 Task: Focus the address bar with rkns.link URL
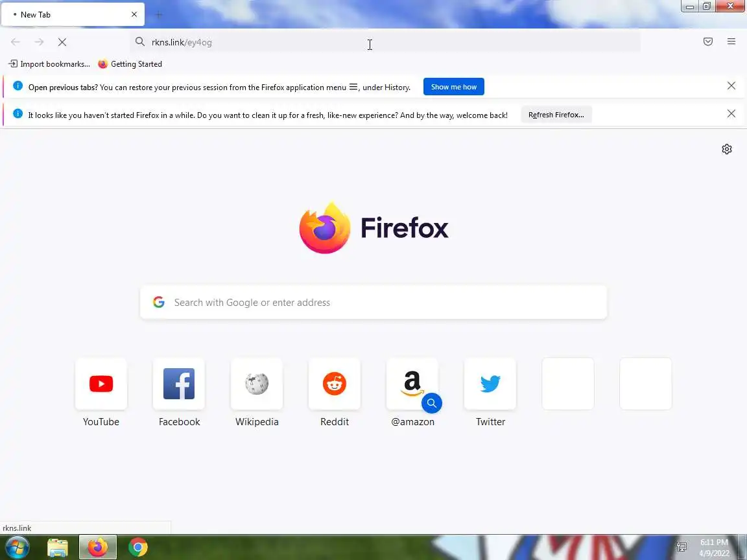(x=386, y=42)
